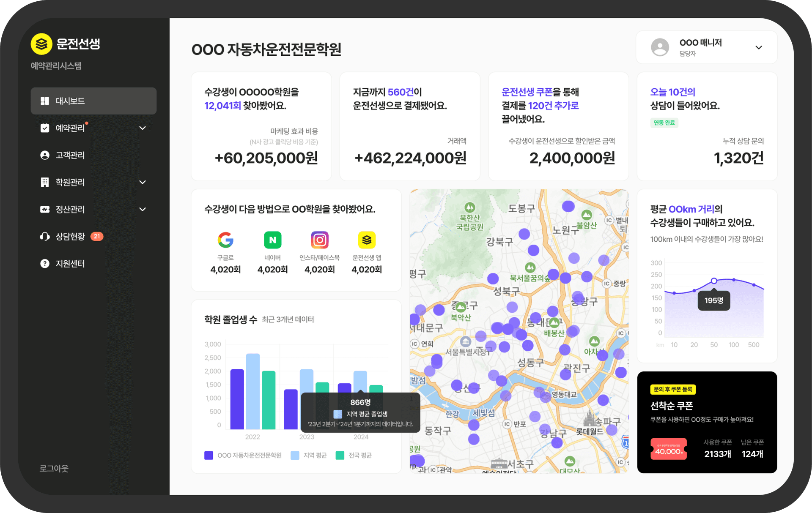Click the green Naver icon

272,240
